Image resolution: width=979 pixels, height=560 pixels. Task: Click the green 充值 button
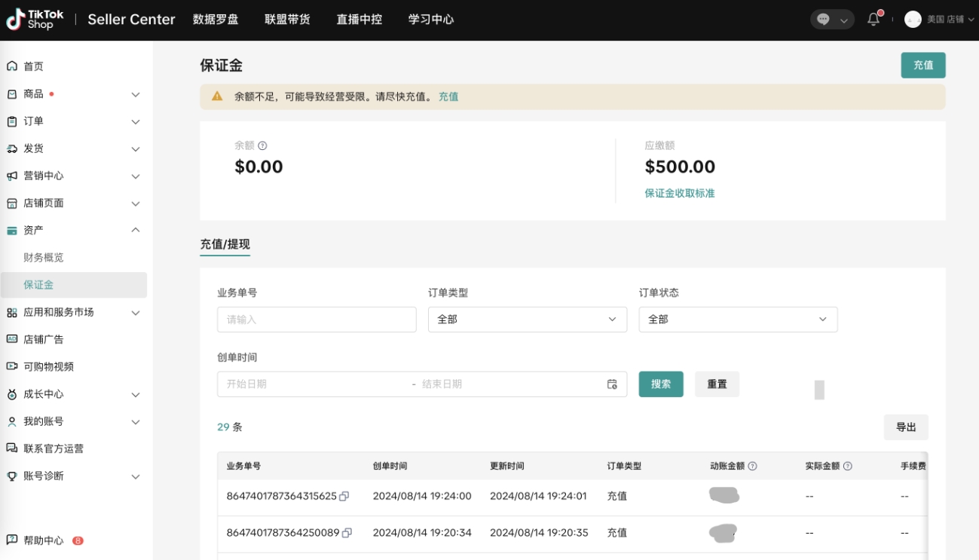923,66
